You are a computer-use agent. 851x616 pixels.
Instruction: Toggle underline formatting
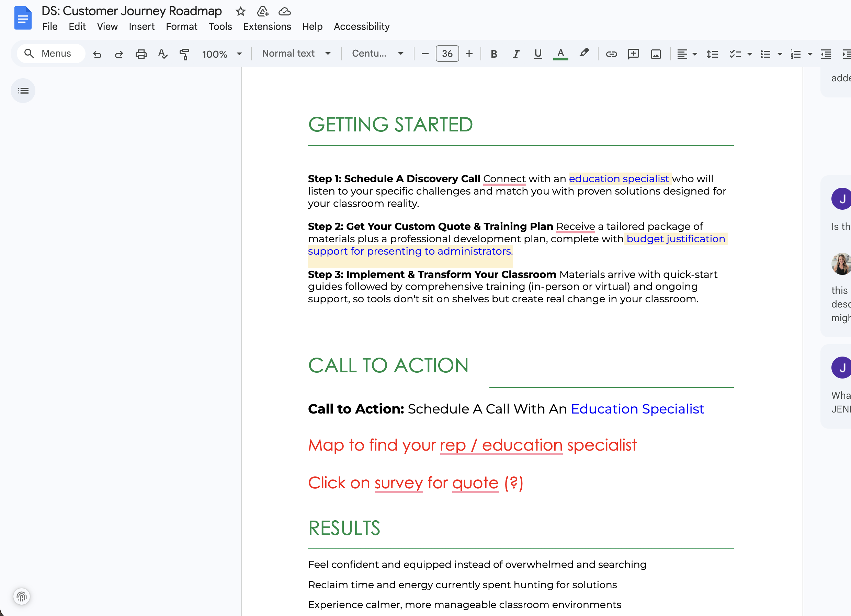click(x=538, y=54)
